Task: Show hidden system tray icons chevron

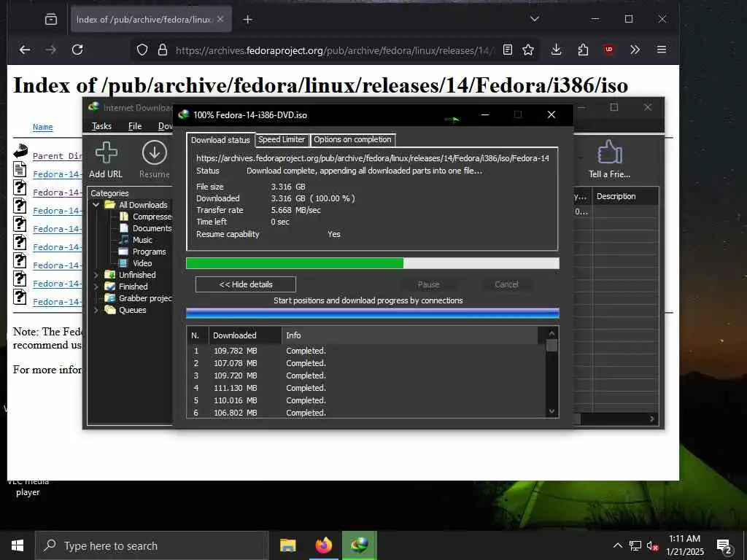Action: click(x=617, y=545)
